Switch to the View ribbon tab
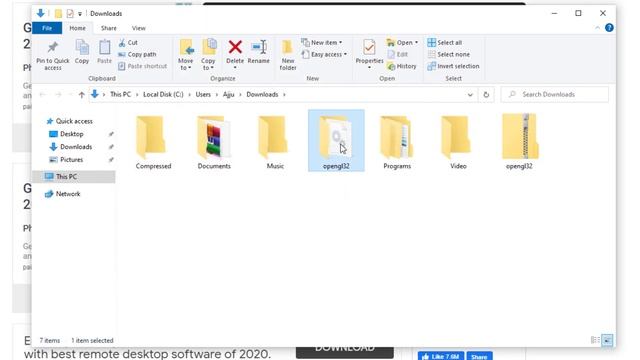The width and height of the screenshot is (640, 360). pyautogui.click(x=139, y=28)
